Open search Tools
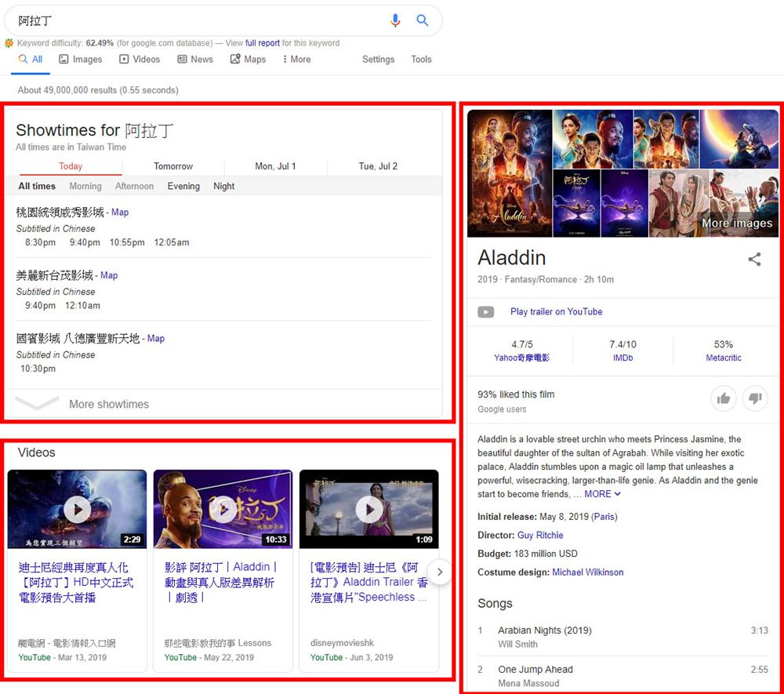The height and width of the screenshot is (694, 784). click(x=422, y=60)
